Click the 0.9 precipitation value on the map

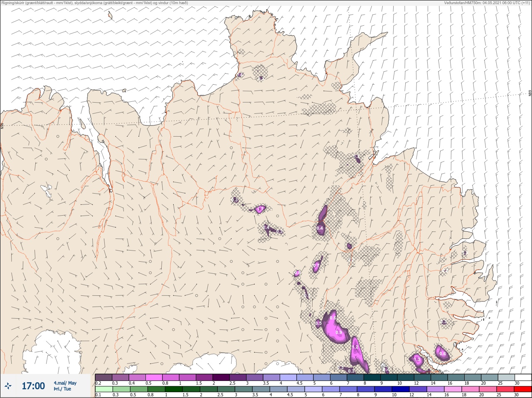tap(339, 332)
